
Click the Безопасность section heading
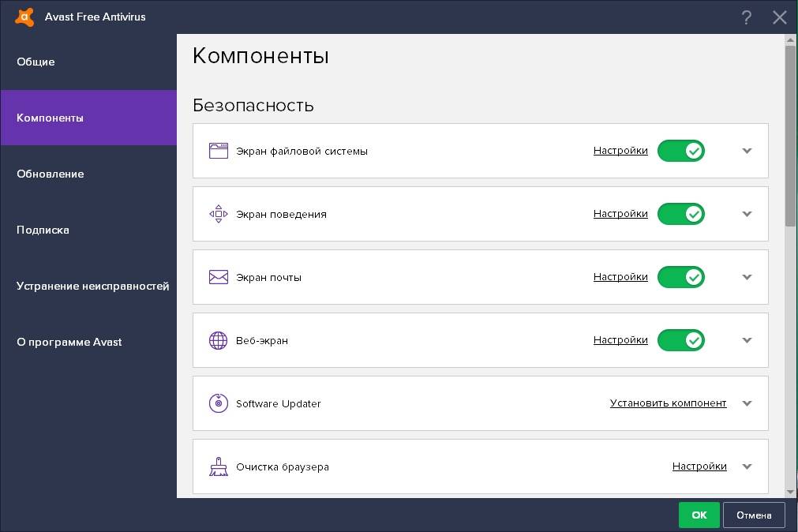[x=253, y=106]
